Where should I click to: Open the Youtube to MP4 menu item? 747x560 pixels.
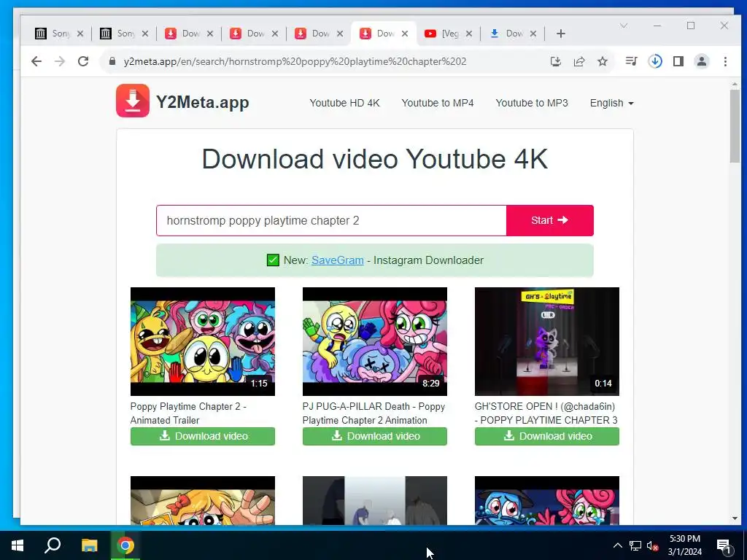coord(438,103)
